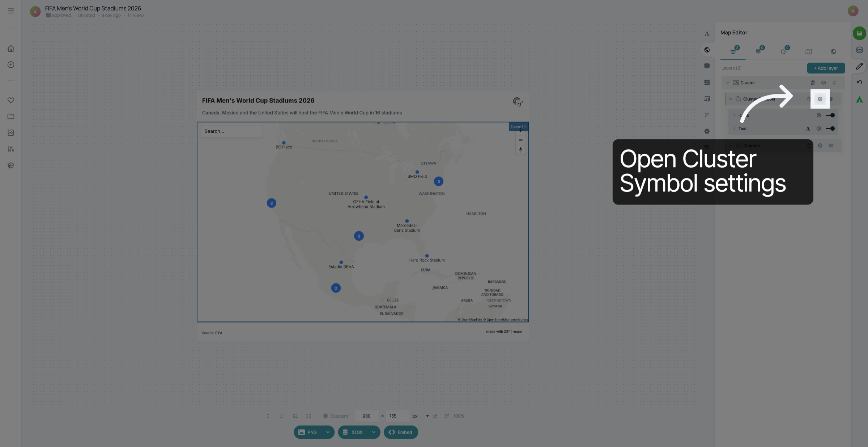The width and height of the screenshot is (868, 447).
Task: Open XLSX export dropdown arrow
Action: point(374,432)
